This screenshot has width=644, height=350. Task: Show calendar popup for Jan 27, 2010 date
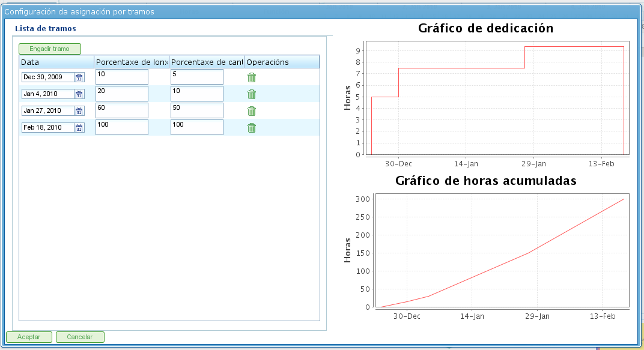pyautogui.click(x=79, y=111)
